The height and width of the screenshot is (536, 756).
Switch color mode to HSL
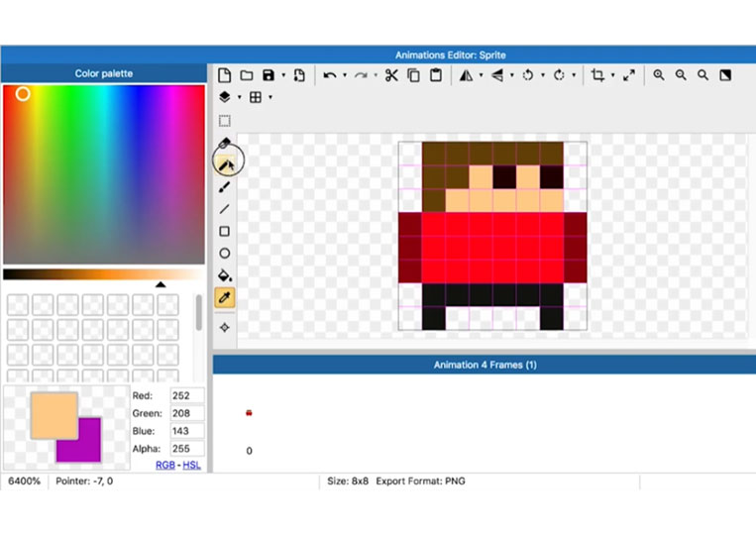click(x=191, y=465)
